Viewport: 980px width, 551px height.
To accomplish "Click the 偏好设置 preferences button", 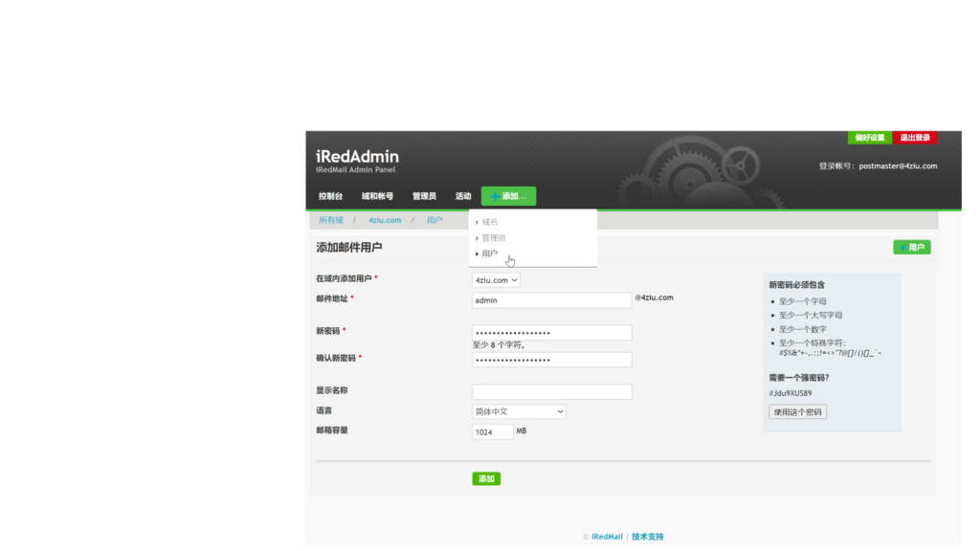I will [869, 138].
